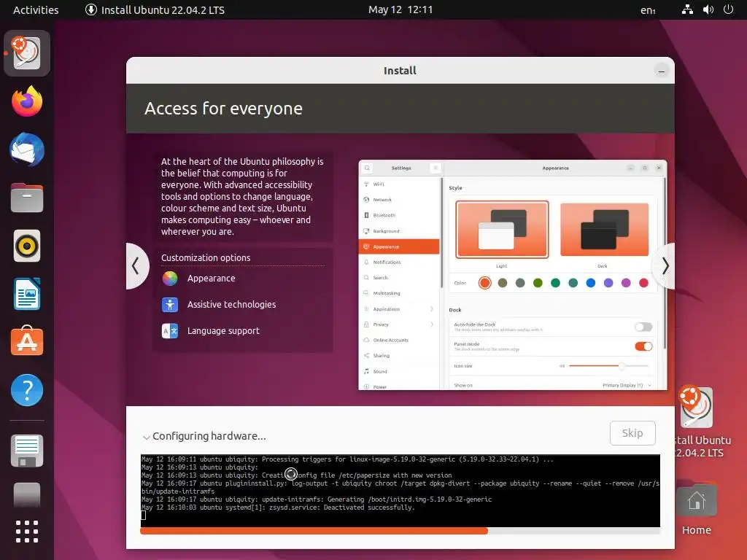Go to previous slide arrow
This screenshot has height=560, width=747.
(x=136, y=265)
